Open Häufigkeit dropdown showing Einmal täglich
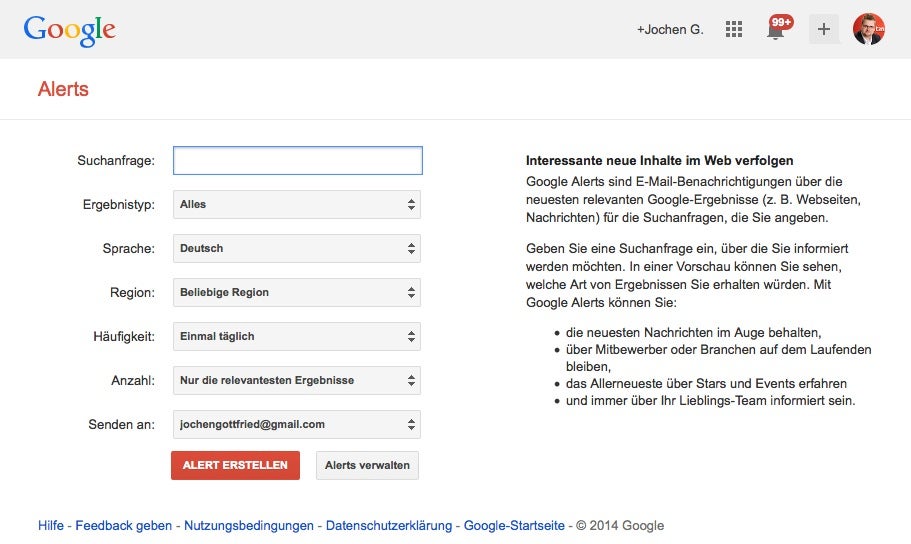This screenshot has width=911, height=544. tap(297, 337)
